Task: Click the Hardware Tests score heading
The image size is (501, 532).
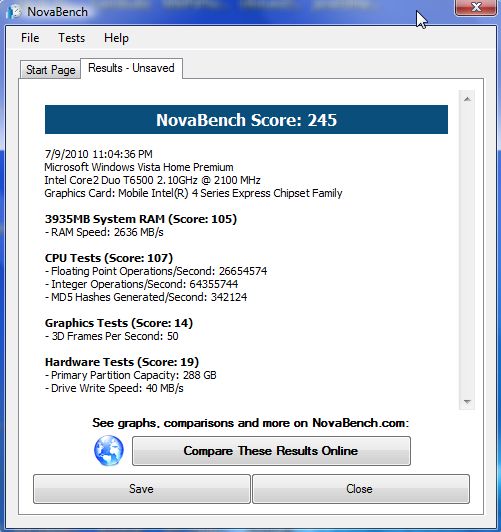Action: (122, 362)
